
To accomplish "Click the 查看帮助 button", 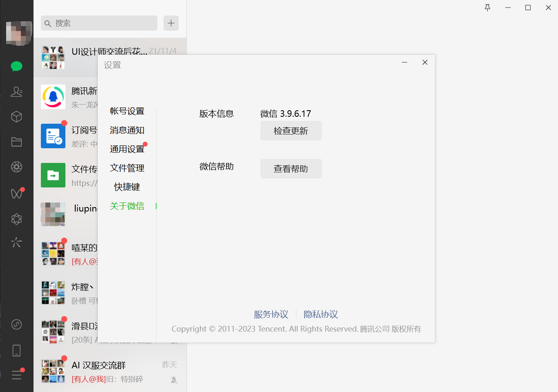I will tap(291, 168).
